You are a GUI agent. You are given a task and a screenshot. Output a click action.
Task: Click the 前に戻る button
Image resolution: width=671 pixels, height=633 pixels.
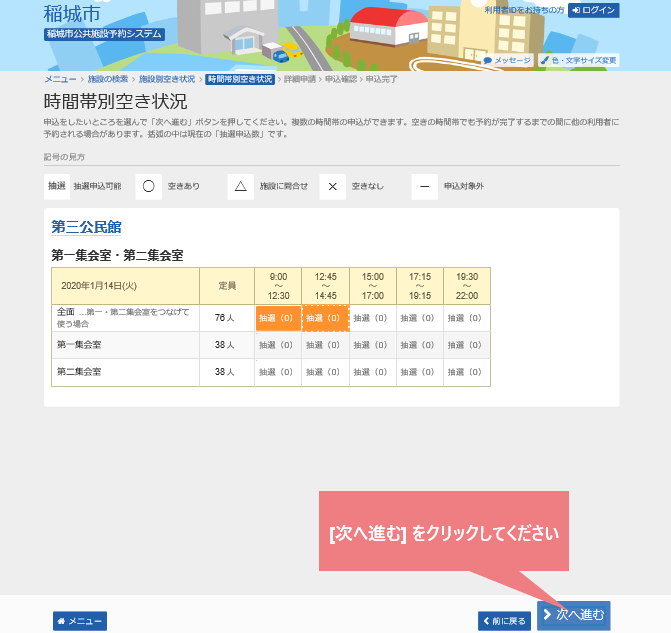point(504,621)
